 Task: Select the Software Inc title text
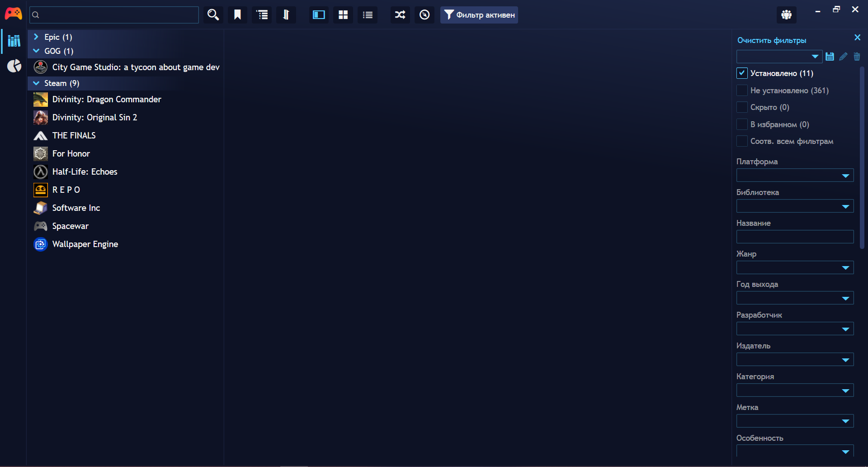[76, 208]
